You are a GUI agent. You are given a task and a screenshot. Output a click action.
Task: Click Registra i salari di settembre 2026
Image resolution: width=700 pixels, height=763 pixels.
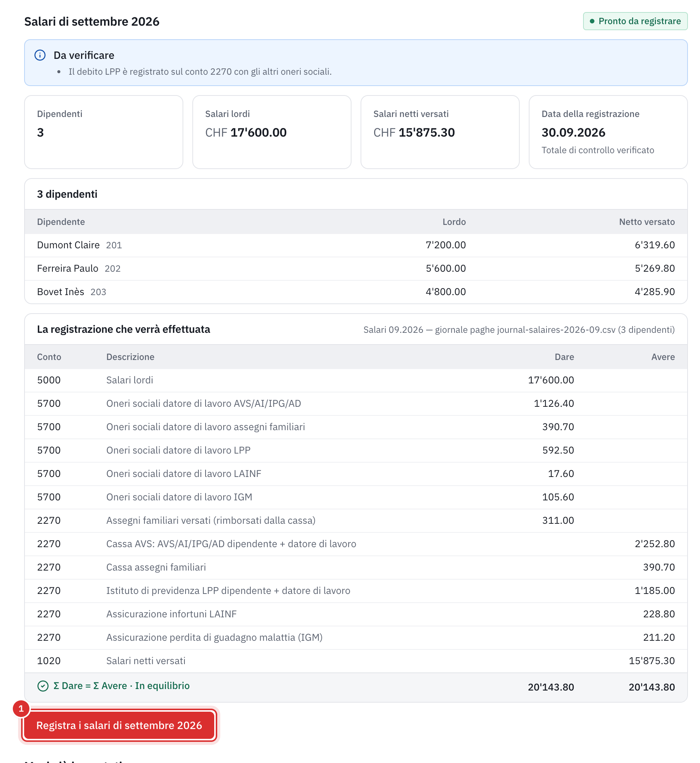click(x=119, y=725)
